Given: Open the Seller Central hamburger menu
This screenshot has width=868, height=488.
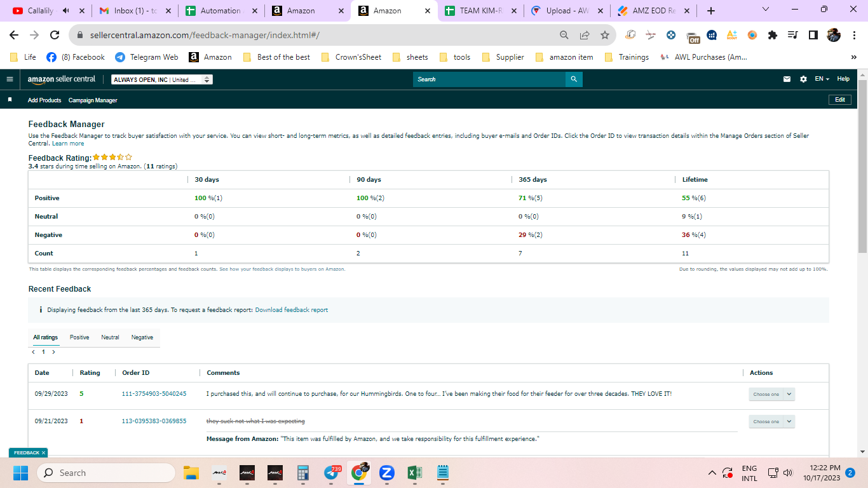Looking at the screenshot, I should (x=10, y=79).
